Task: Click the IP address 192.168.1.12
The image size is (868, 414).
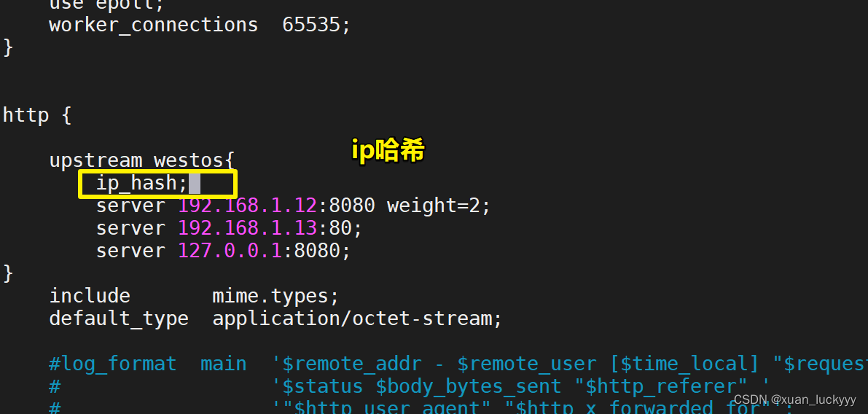Action: pos(248,206)
